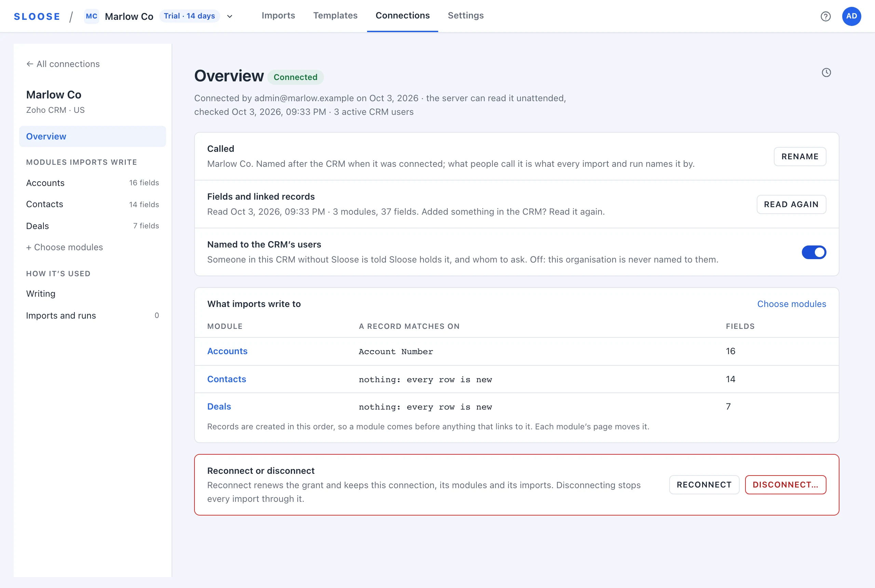Click the Reconnect button
This screenshot has width=875, height=588.
[704, 485]
